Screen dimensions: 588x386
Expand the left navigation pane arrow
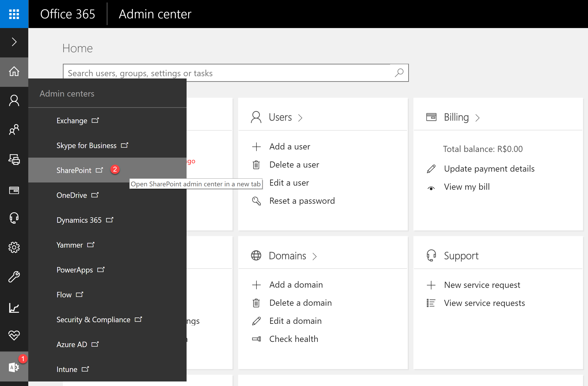[x=14, y=42]
